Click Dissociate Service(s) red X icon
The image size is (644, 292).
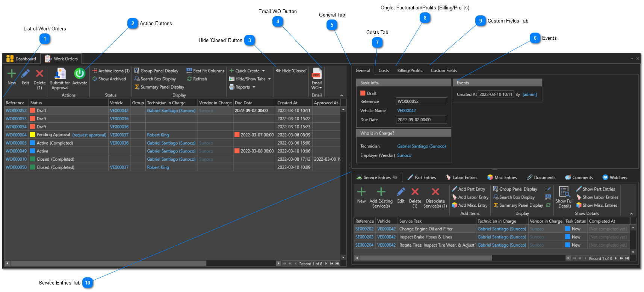[435, 192]
